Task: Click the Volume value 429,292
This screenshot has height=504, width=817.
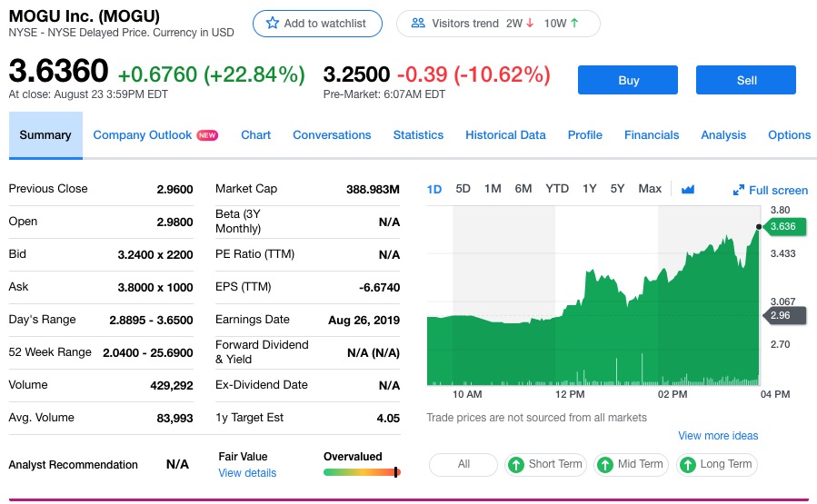Action: (x=172, y=386)
